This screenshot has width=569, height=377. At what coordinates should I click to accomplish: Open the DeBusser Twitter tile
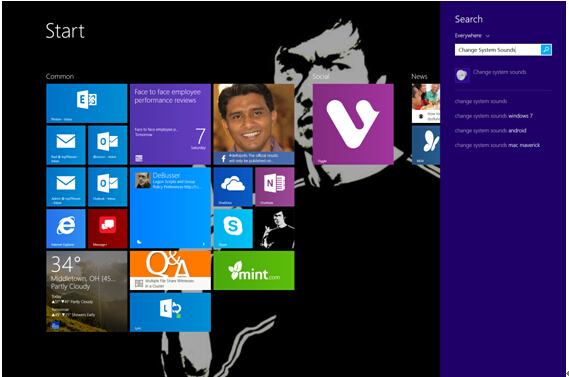pyautogui.click(x=170, y=208)
